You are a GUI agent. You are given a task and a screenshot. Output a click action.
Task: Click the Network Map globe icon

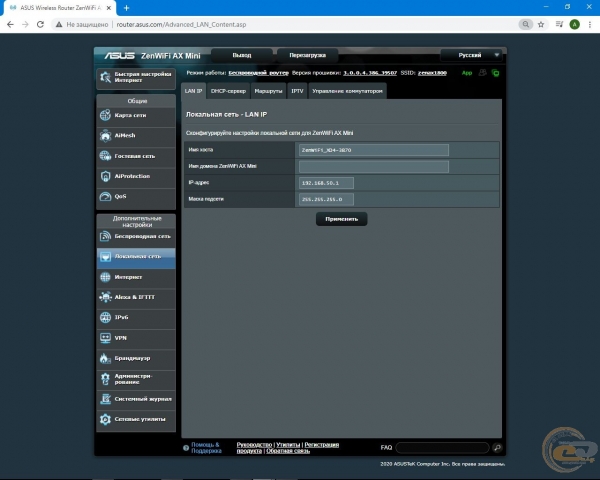pos(105,115)
